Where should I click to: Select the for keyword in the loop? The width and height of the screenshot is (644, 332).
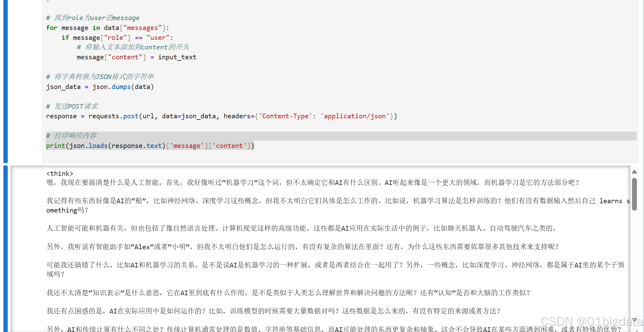point(51,27)
